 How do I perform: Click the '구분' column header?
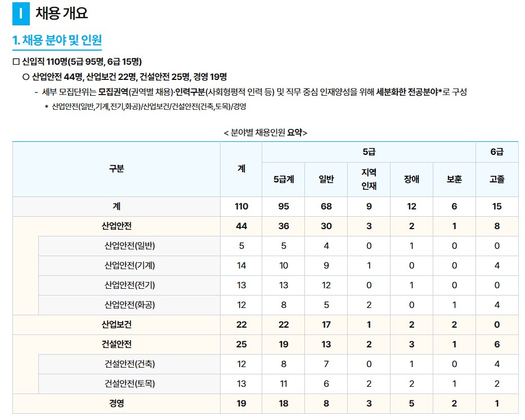(x=115, y=169)
